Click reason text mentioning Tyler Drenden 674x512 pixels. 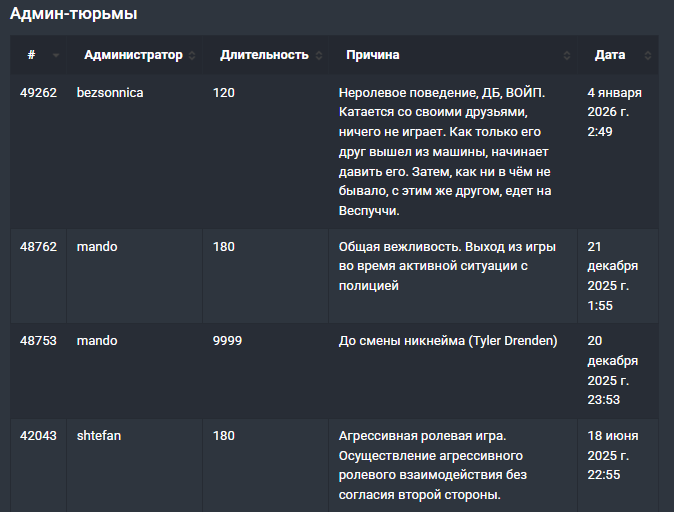point(448,341)
